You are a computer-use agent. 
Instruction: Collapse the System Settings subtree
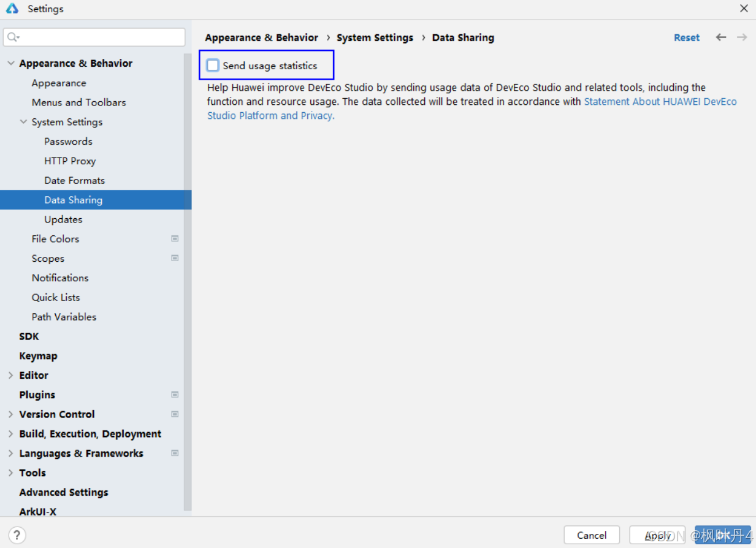point(23,122)
